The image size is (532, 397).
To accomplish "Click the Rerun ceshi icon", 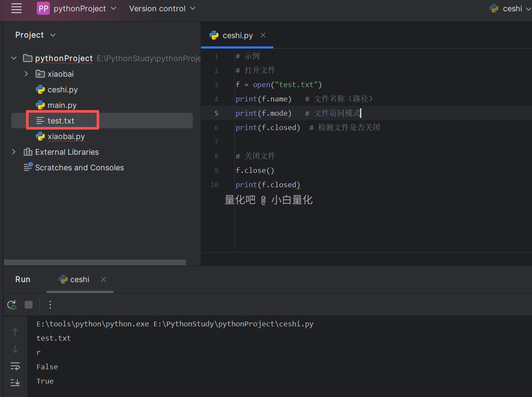I will (x=12, y=305).
